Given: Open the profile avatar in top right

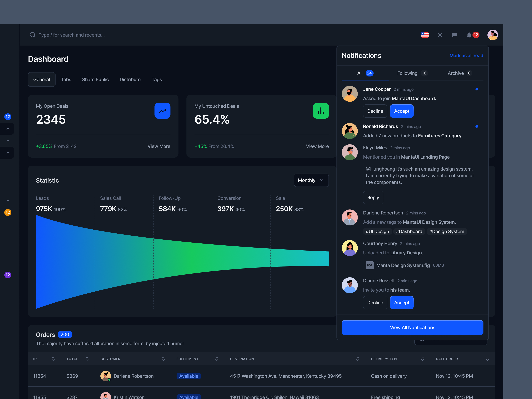Looking at the screenshot, I should [x=493, y=35].
